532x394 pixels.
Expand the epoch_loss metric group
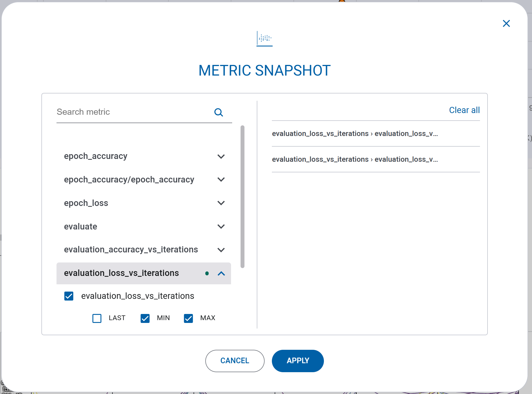(221, 203)
